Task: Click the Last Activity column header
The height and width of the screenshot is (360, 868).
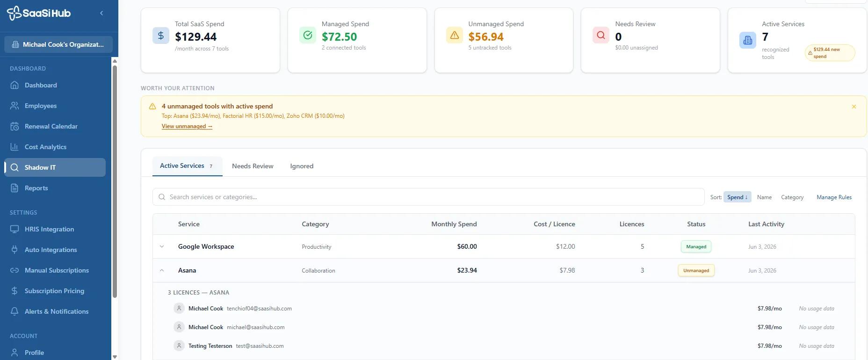Action: pyautogui.click(x=766, y=224)
